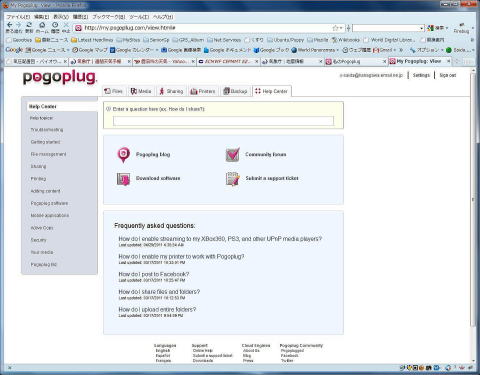Open the Net Services bookmark folder
This screenshot has width=480, height=375.
pos(224,40)
